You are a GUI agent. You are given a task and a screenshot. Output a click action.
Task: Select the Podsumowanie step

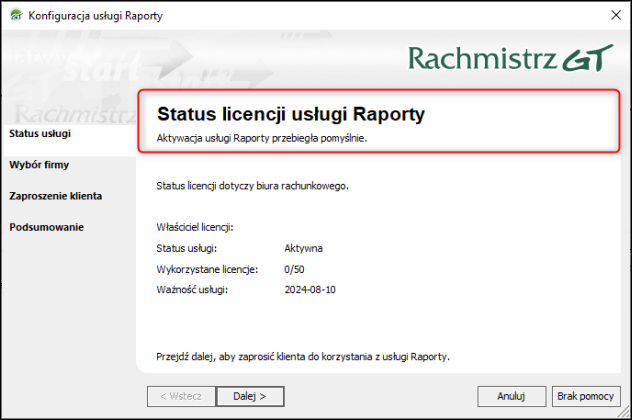click(47, 227)
